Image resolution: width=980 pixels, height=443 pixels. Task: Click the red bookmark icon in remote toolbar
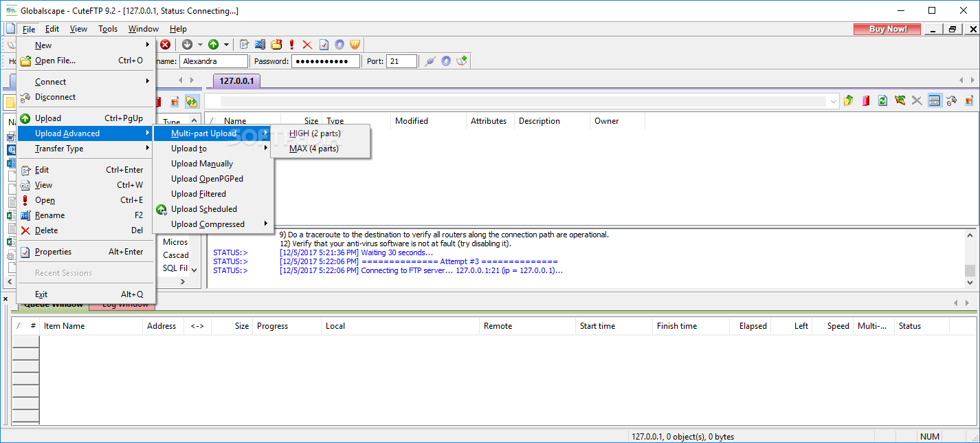pos(866,101)
